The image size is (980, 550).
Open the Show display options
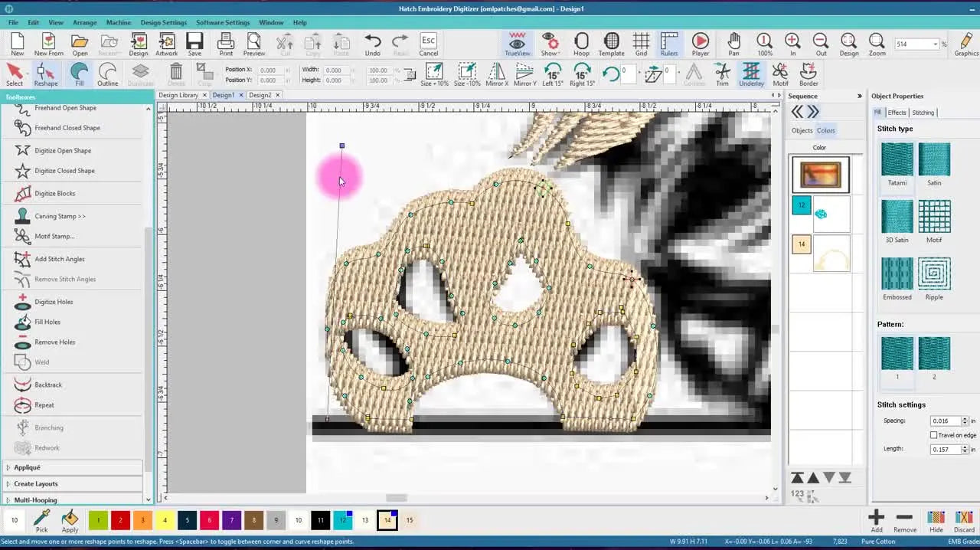point(549,44)
